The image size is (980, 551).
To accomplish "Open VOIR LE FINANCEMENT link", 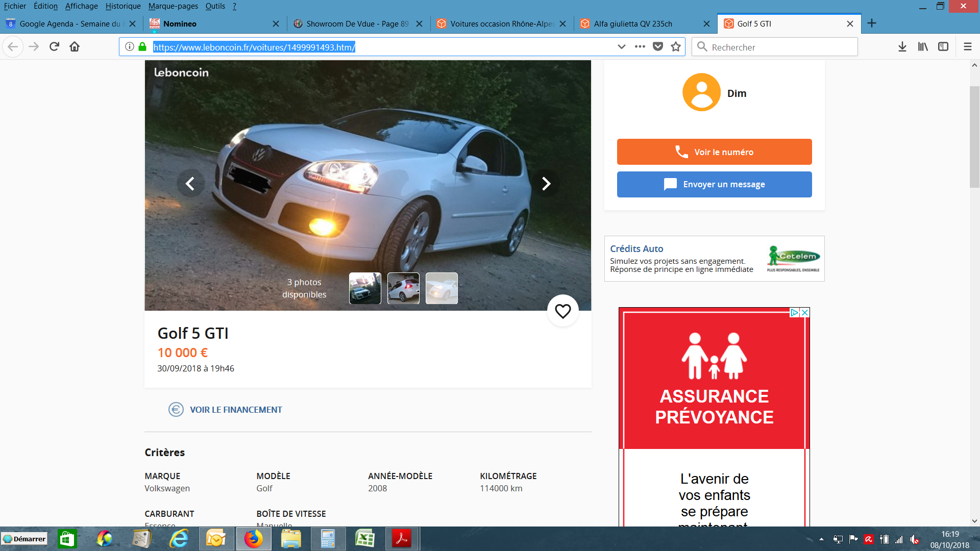I will tap(235, 410).
